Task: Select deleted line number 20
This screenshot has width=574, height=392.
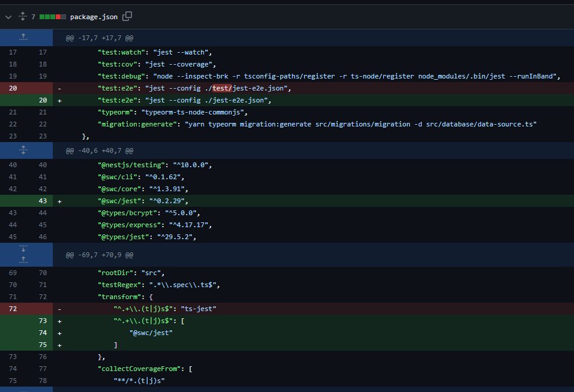Action: click(x=13, y=88)
